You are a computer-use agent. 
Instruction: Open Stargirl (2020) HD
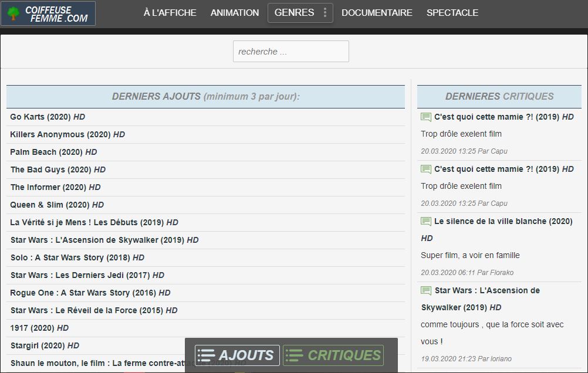point(45,346)
